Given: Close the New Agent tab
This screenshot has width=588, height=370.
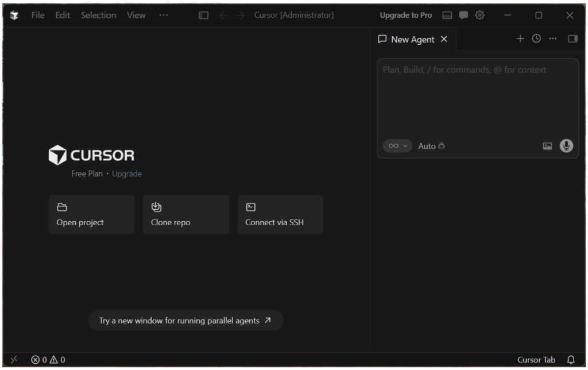Looking at the screenshot, I should (x=444, y=39).
